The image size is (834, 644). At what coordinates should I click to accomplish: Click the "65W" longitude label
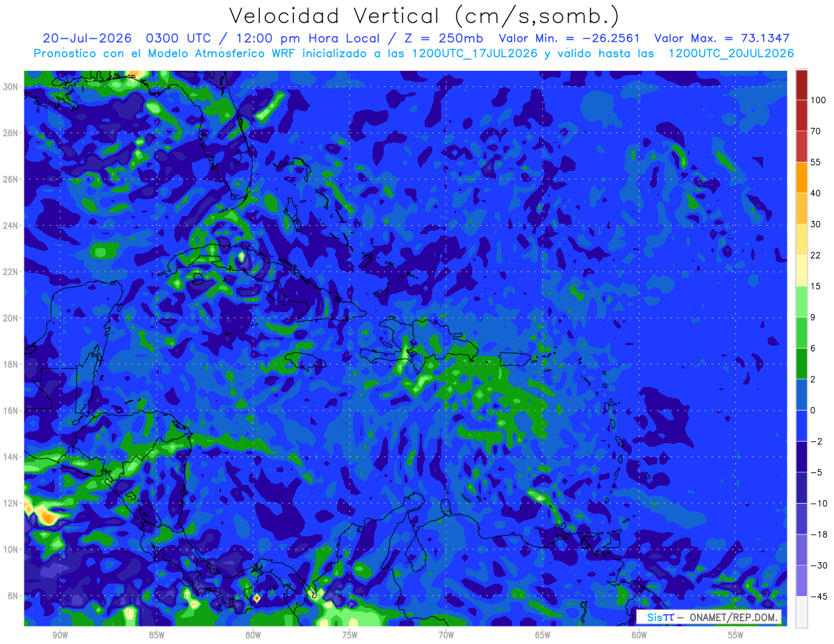[x=543, y=635]
